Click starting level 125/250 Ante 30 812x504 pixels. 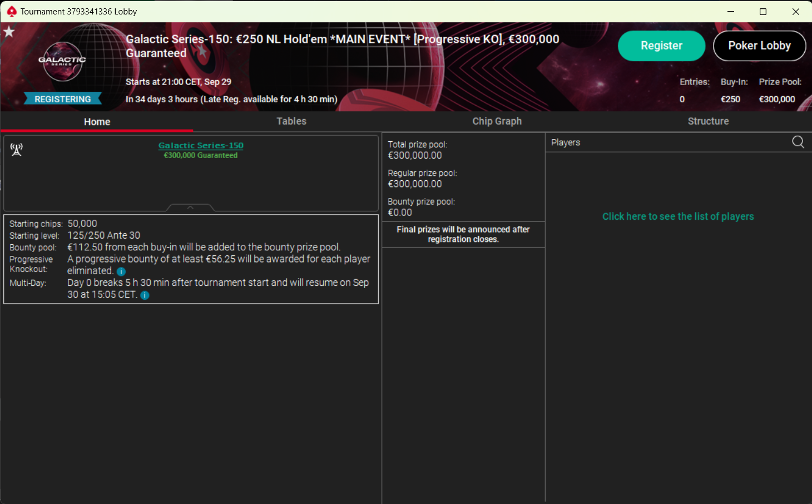104,235
